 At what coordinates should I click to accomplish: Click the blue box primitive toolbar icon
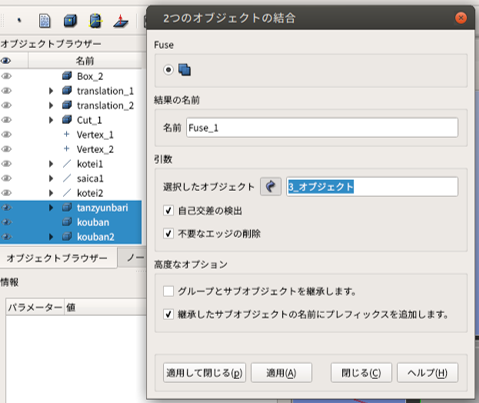(70, 21)
